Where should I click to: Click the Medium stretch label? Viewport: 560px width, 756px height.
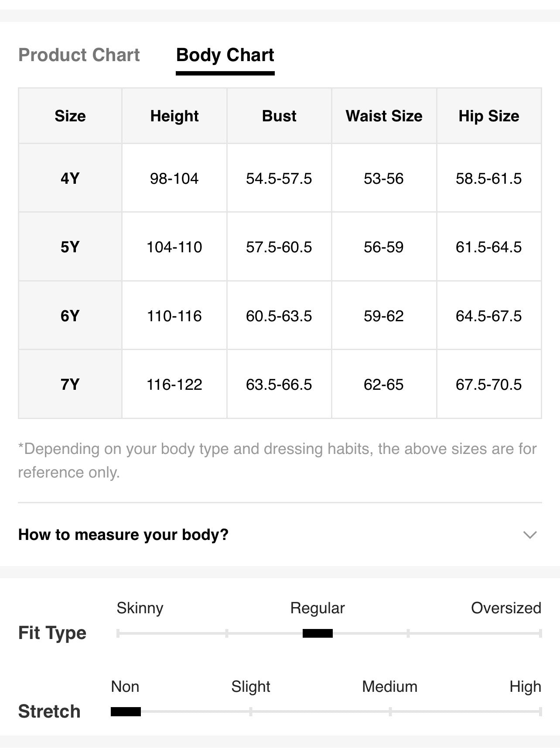pyautogui.click(x=389, y=687)
